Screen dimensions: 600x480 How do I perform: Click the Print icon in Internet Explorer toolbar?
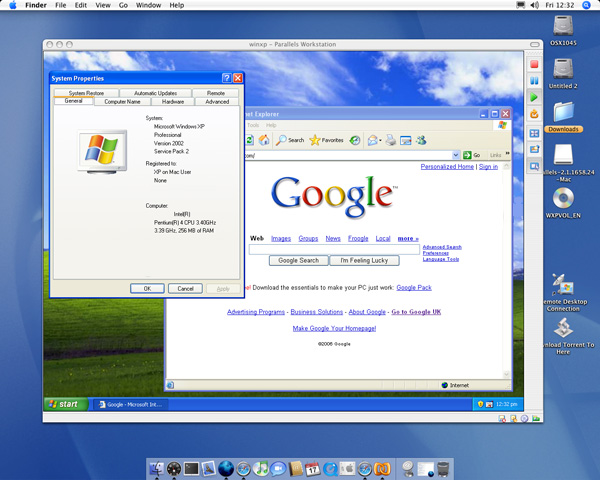click(391, 140)
